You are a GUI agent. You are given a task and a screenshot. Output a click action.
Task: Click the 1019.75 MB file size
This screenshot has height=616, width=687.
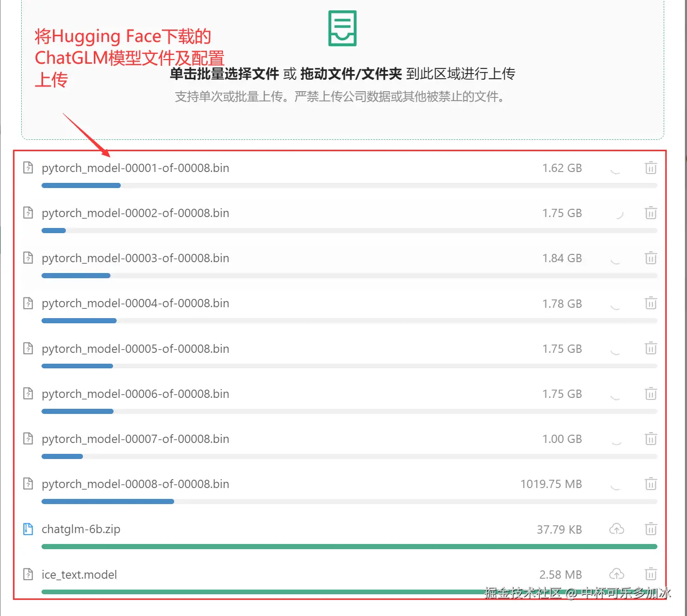551,484
